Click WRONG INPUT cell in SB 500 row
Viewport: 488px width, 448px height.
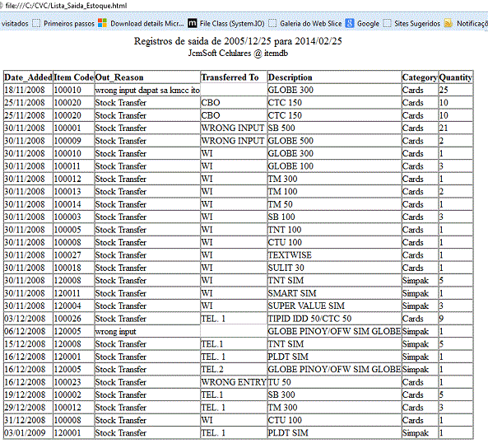click(234, 128)
